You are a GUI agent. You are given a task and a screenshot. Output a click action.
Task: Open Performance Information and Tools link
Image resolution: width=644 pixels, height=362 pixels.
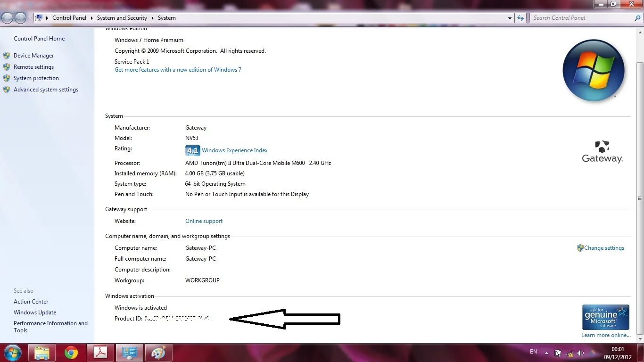pyautogui.click(x=50, y=327)
